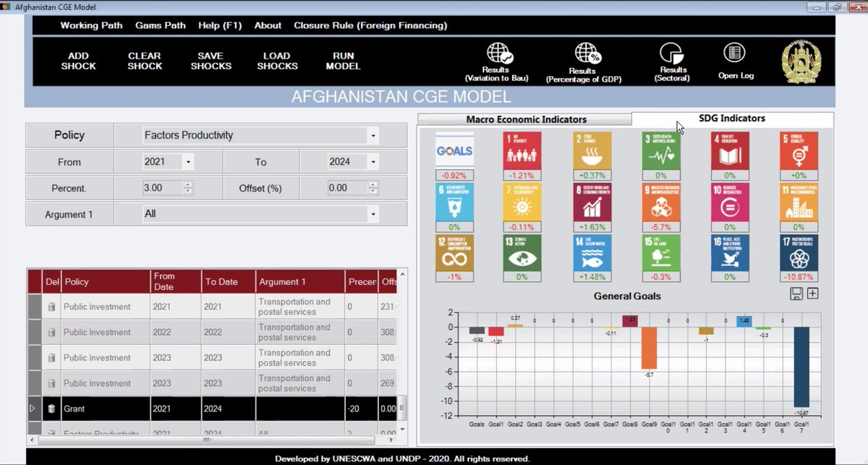Viewport: 868px width, 465px height.
Task: Switch to SDG Indicators tab
Action: tap(732, 119)
